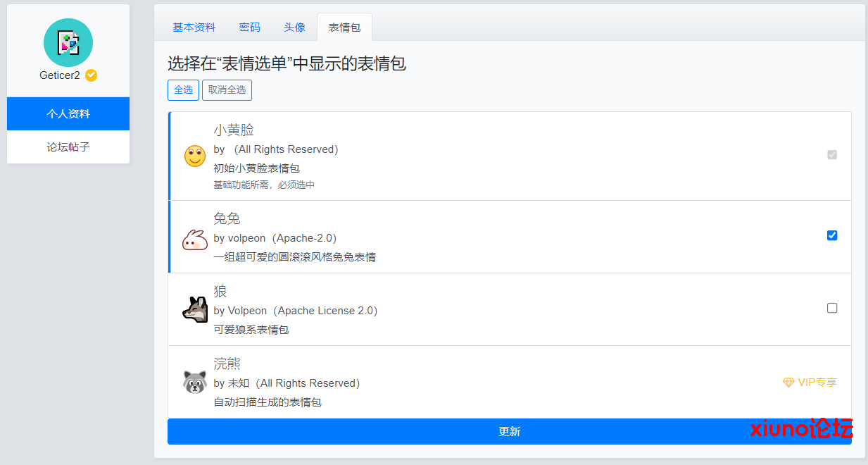This screenshot has height=465, width=868.
Task: Click the 浣熊 pack title text
Action: click(227, 364)
